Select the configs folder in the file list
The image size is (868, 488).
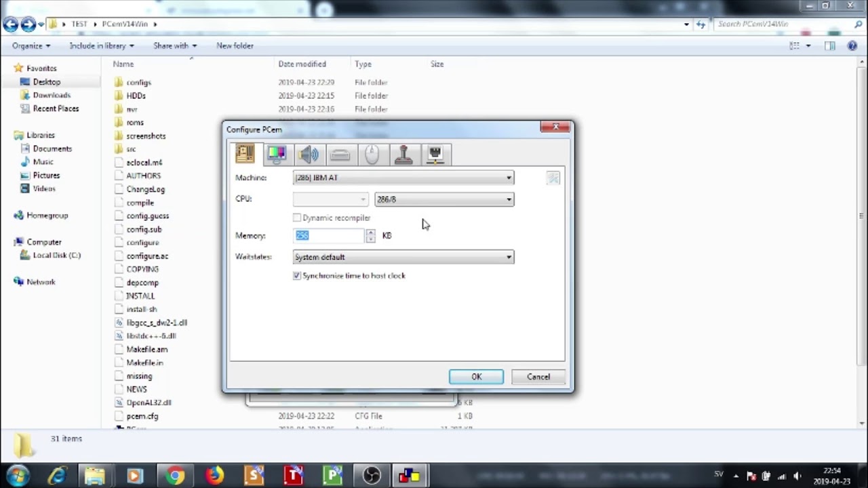[x=138, y=82]
